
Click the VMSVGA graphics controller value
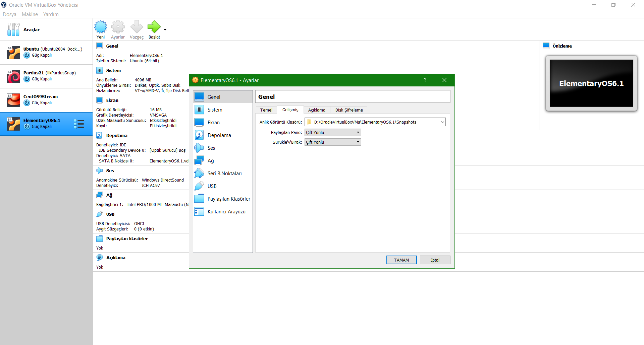(x=158, y=115)
